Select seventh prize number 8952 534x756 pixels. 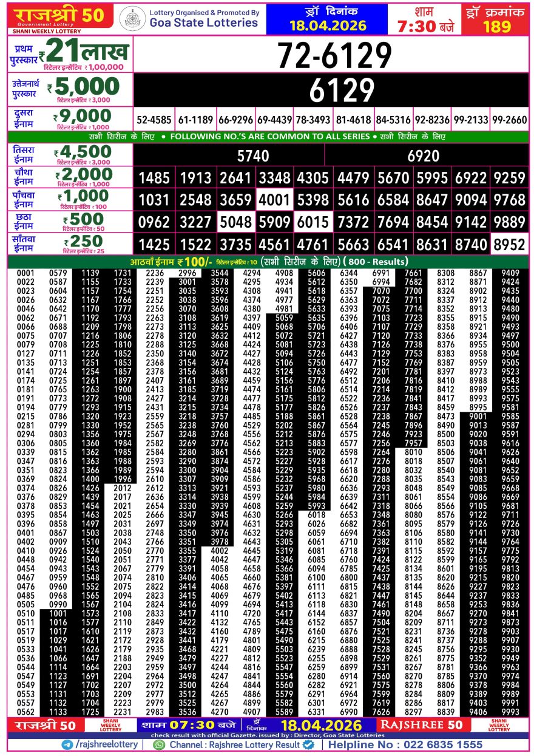click(509, 245)
